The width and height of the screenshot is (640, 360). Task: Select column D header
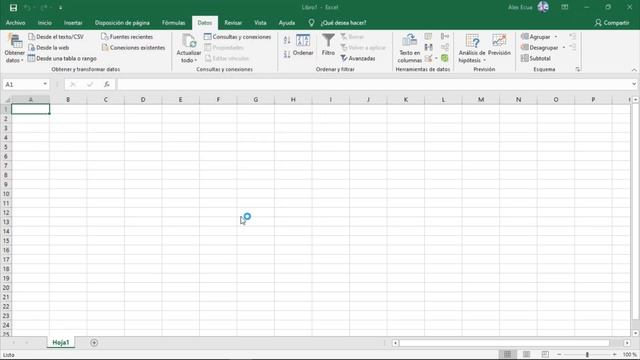coord(143,100)
